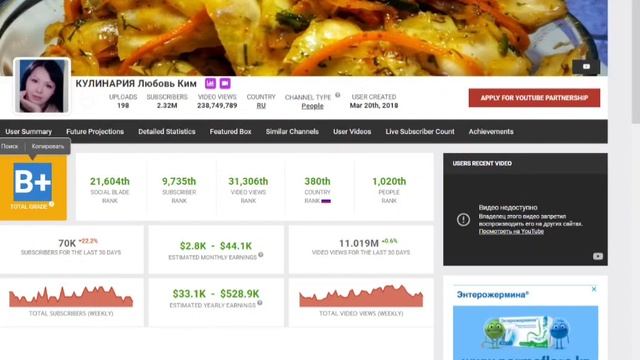Viewport: 640px width, 360px height.
Task: Click the $33.1K - $528.9K yearly earnings
Action: 216,293
